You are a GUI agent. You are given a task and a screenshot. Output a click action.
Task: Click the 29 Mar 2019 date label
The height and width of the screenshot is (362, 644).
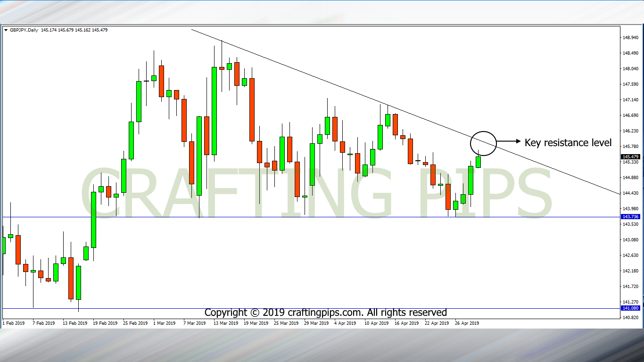click(316, 323)
